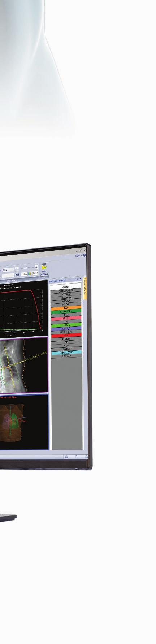Click the zoom-out icon in status bar
156x644 pixels.
point(66,457)
